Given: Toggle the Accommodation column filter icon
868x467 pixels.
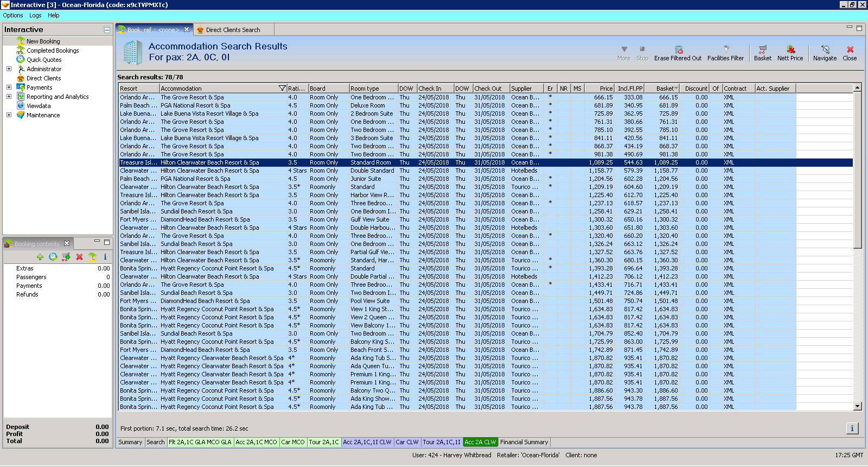Looking at the screenshot, I should click(282, 89).
